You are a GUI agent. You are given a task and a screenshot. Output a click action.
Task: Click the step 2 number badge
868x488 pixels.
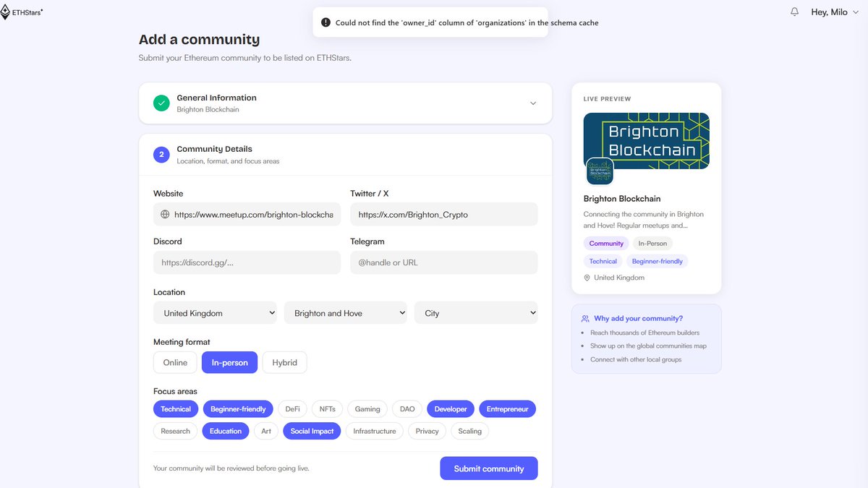tap(161, 155)
